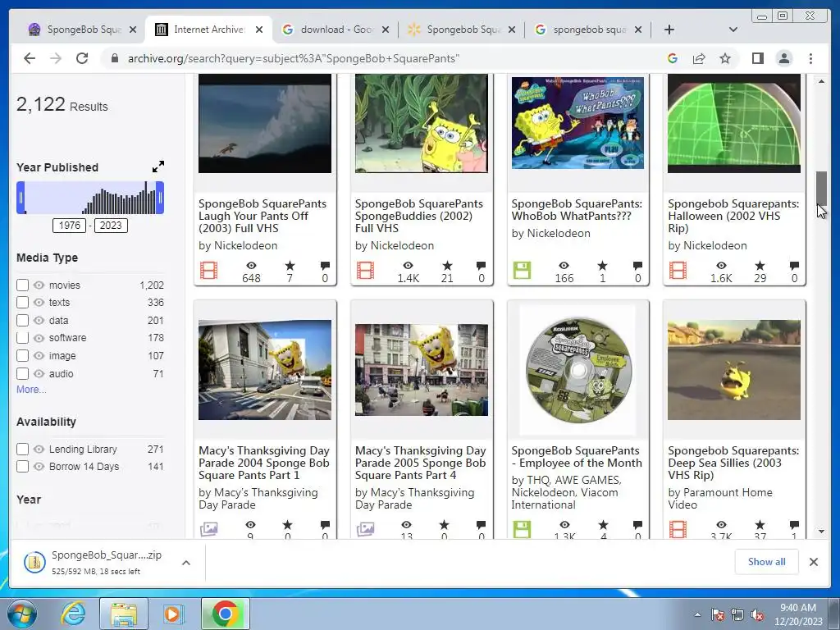Image resolution: width=840 pixels, height=630 pixels.
Task: Click Show all downloads button
Action: [767, 562]
